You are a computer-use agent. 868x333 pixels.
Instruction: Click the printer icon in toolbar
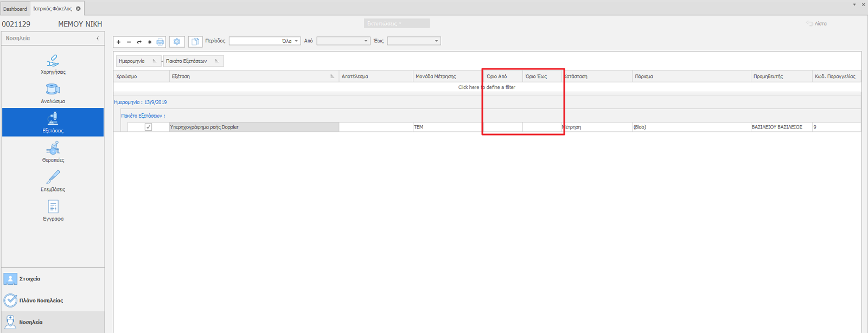point(160,42)
